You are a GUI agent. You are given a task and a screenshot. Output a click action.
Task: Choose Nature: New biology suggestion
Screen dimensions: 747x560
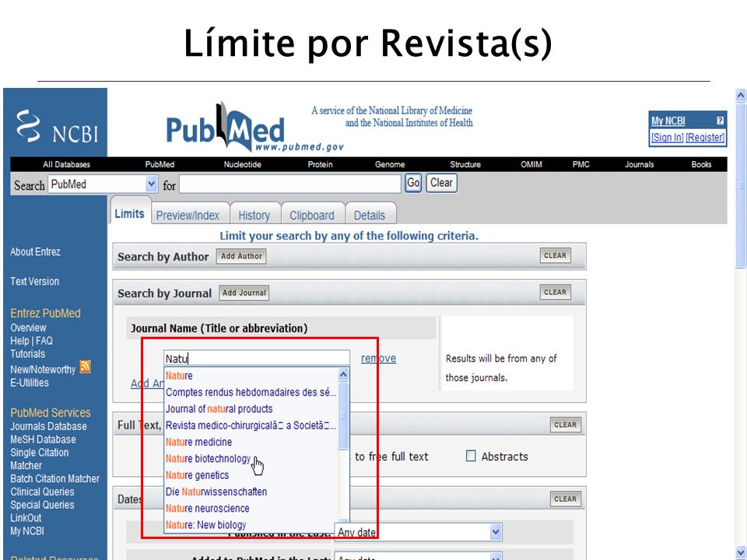(x=205, y=525)
